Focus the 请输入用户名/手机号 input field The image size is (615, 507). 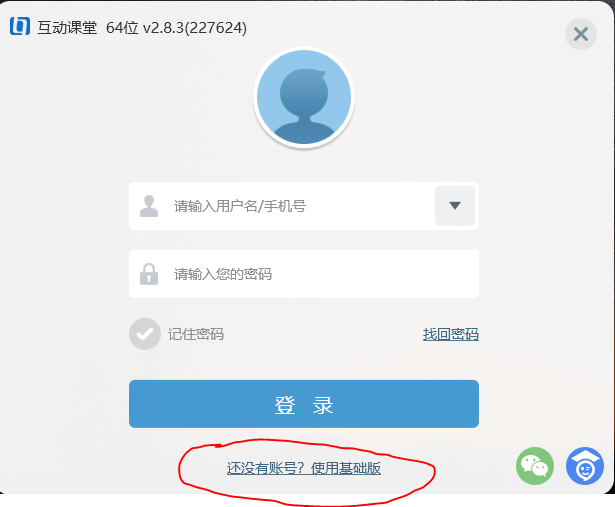(x=282, y=206)
